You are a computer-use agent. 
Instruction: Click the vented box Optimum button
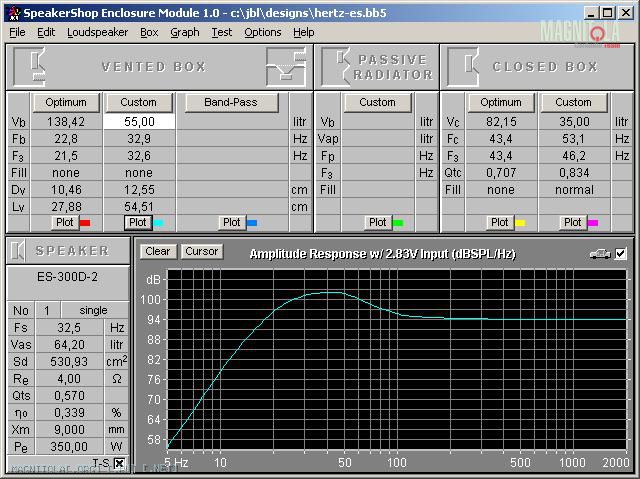point(66,102)
